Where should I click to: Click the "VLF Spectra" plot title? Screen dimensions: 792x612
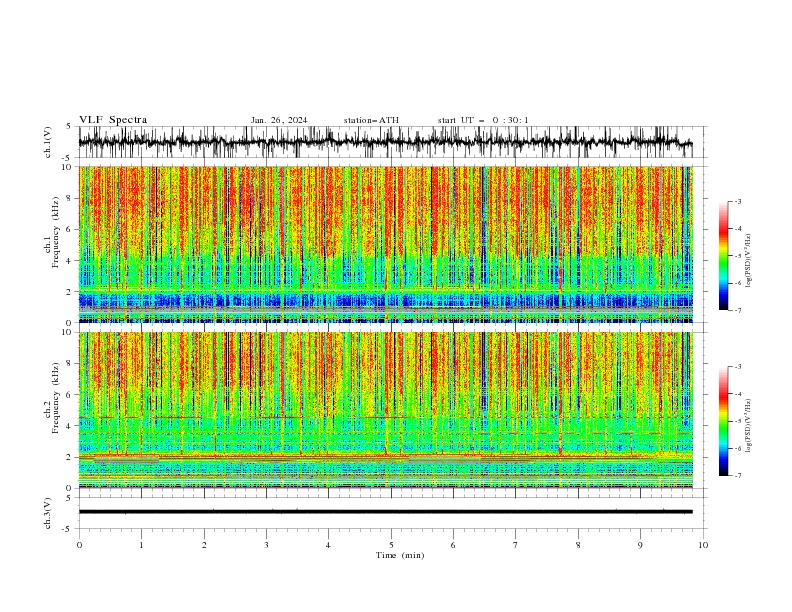(x=113, y=120)
